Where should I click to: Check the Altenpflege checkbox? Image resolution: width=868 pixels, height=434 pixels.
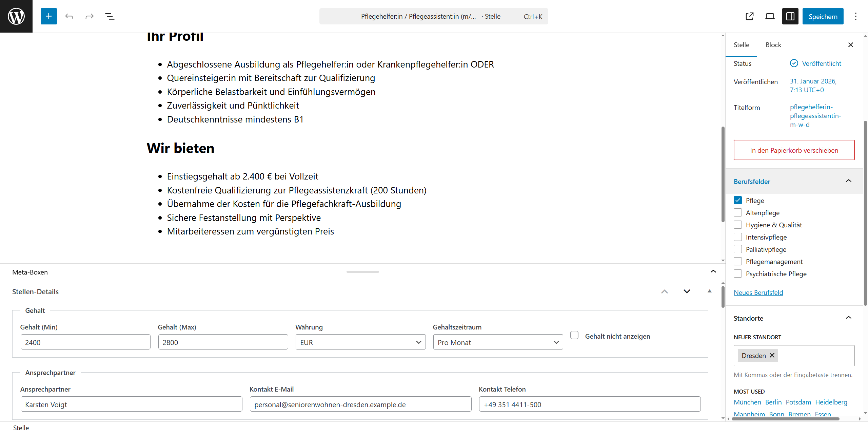[738, 212]
